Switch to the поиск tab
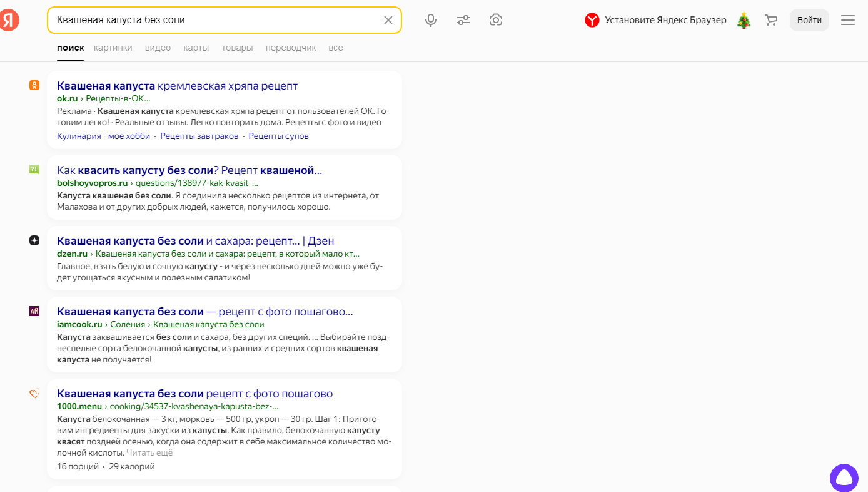 (70, 48)
